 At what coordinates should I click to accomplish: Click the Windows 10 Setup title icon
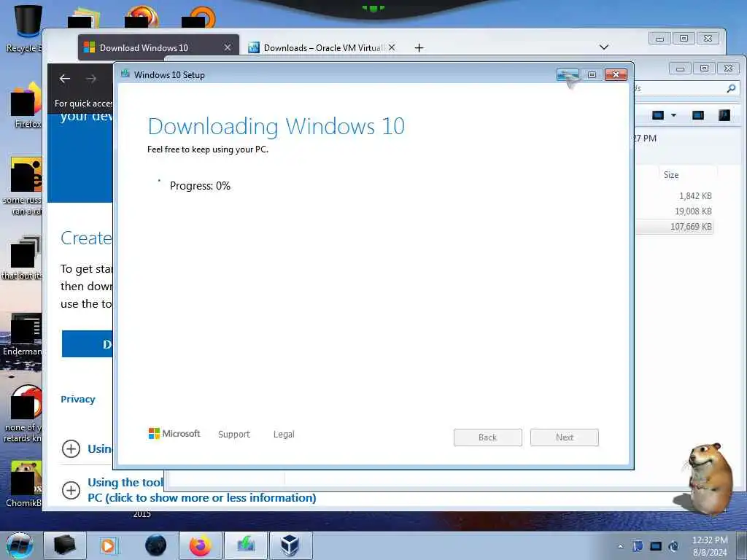coord(125,74)
